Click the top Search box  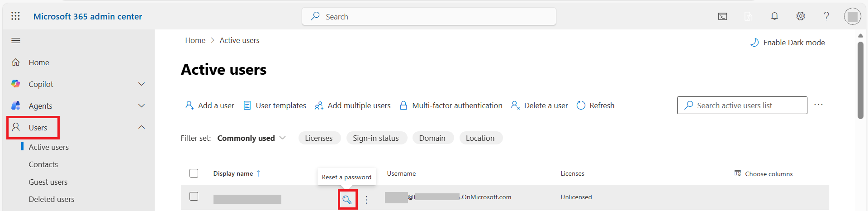coord(429,16)
